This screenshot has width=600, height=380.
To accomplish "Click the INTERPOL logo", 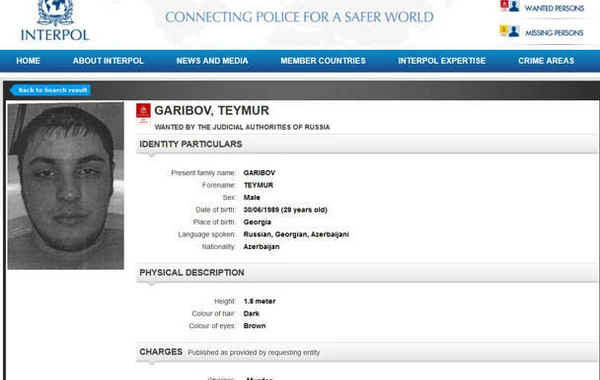I will (55, 21).
